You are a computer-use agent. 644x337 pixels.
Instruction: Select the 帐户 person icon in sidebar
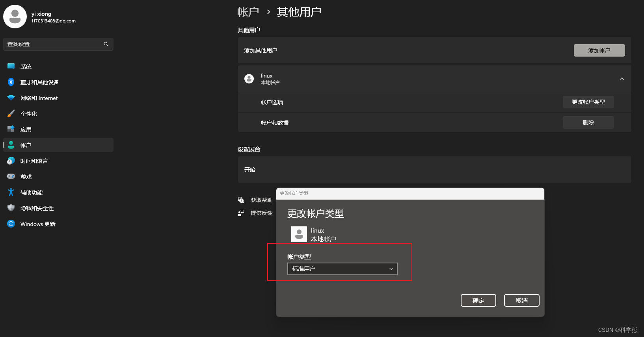11,145
